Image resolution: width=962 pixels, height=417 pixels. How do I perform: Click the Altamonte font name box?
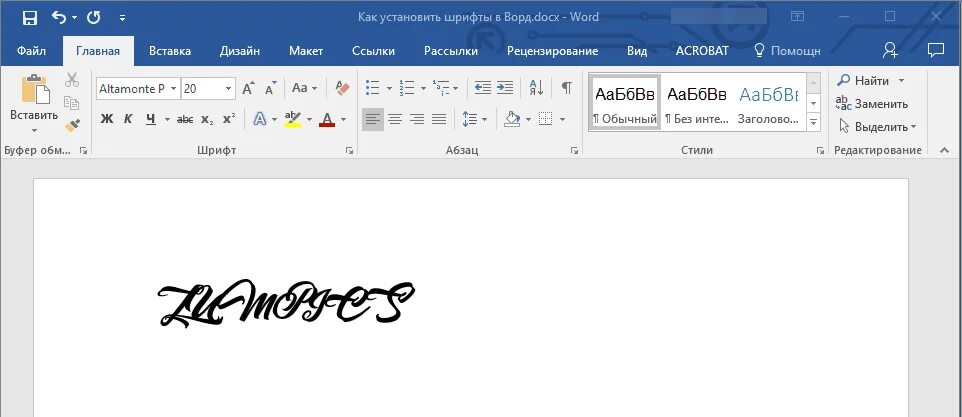[x=132, y=89]
